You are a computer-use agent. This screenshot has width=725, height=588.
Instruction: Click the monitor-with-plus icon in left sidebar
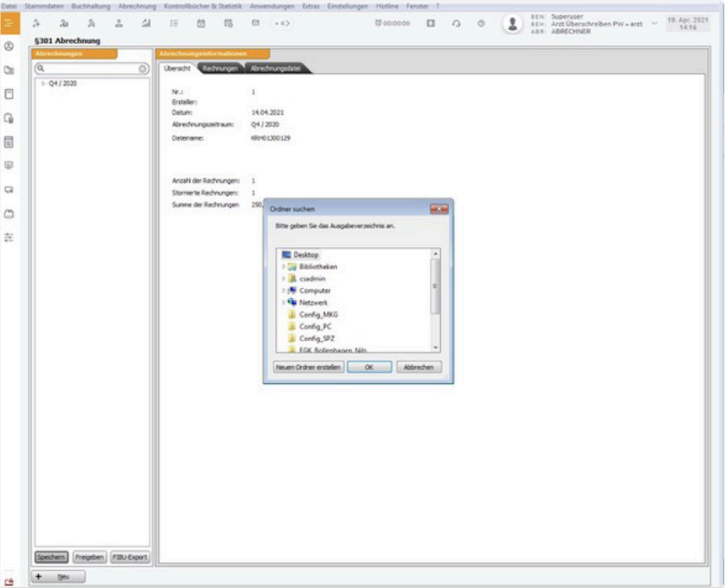tap(8, 190)
